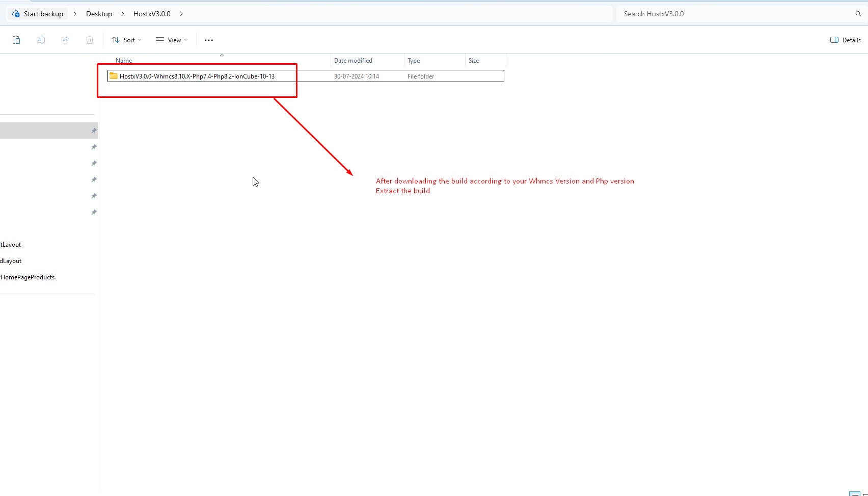Open the View dropdown
Viewport: 868px width, 496px height.
click(x=172, y=40)
